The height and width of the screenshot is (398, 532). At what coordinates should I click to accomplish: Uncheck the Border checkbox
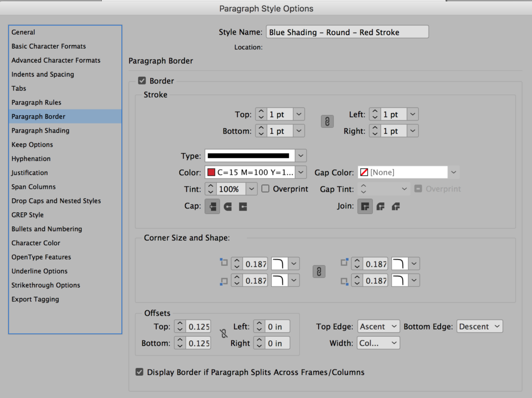(x=142, y=80)
